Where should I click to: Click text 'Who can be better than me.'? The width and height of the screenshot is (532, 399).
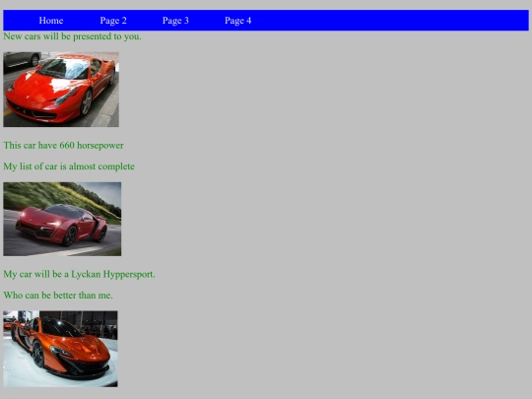click(x=58, y=296)
